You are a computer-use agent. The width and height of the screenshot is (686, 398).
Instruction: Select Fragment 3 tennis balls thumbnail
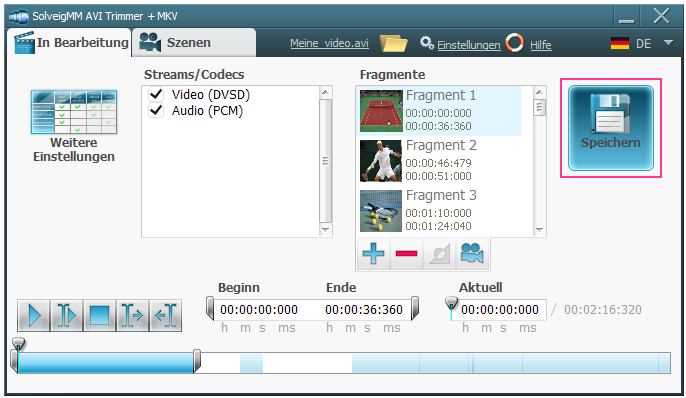point(381,211)
